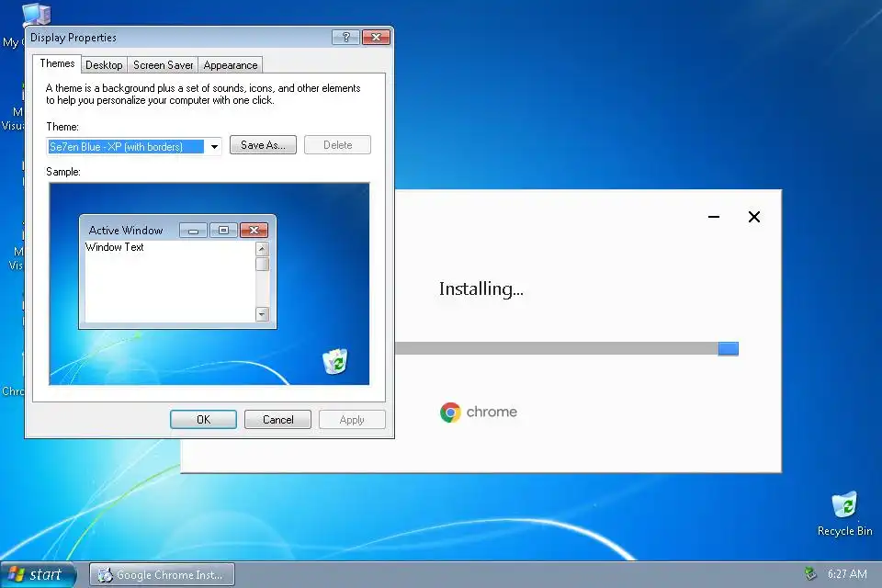Image resolution: width=882 pixels, height=588 pixels.
Task: Click sample Active Window minimize icon
Action: (x=193, y=230)
